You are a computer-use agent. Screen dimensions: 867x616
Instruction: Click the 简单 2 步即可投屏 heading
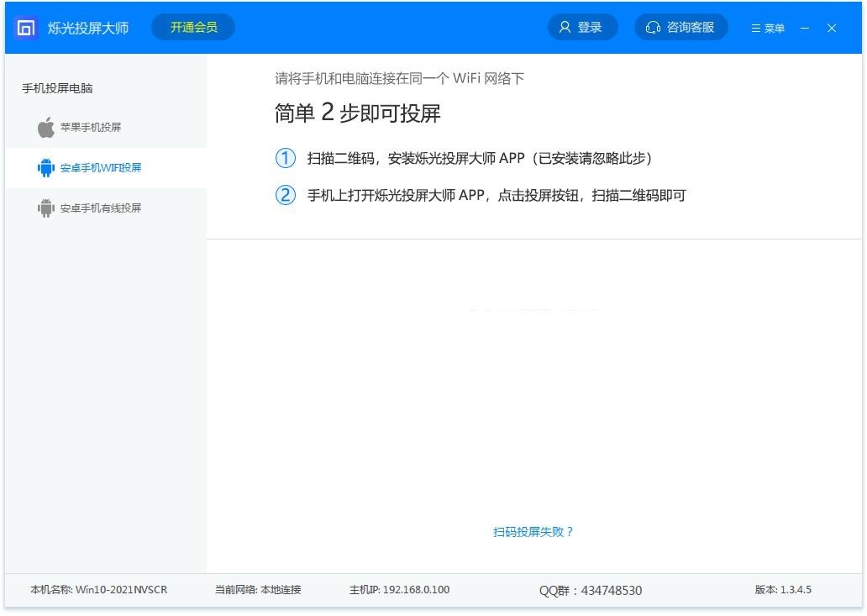(357, 113)
